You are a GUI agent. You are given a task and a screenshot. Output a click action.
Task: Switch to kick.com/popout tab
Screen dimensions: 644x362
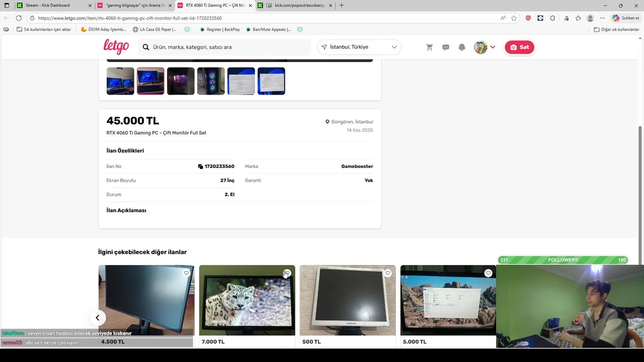(x=295, y=6)
